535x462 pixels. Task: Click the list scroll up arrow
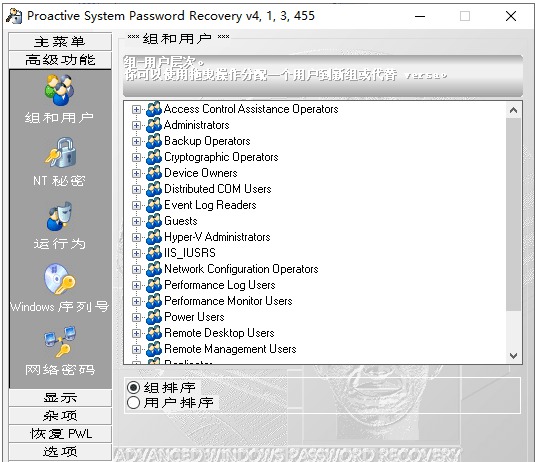tap(514, 110)
